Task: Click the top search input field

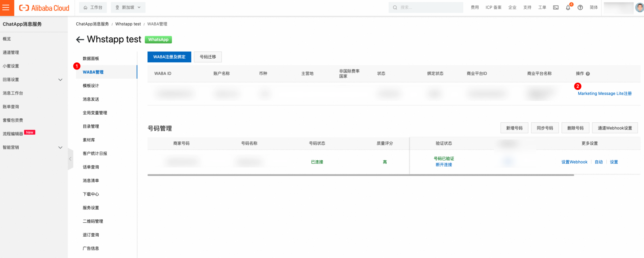Action: coord(426,7)
